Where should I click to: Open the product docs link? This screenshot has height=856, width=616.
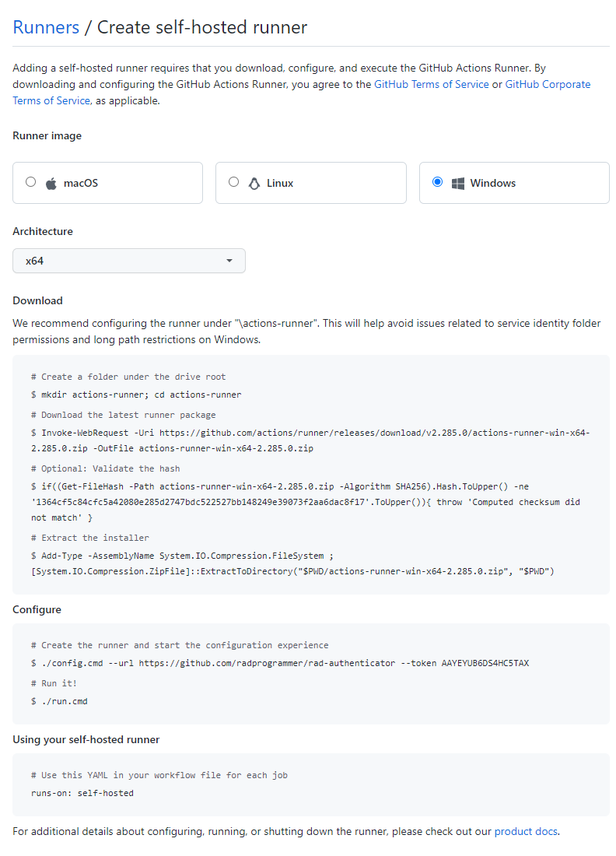(x=526, y=831)
